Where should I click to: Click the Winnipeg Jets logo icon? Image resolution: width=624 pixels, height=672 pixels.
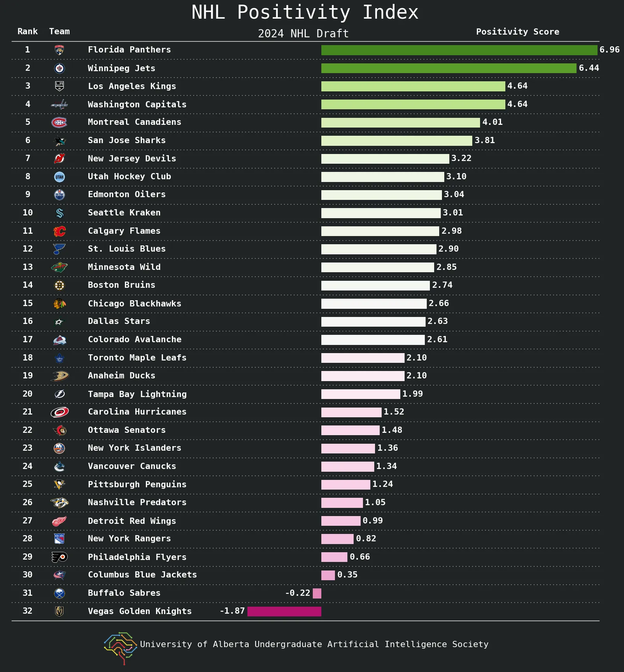pos(59,68)
